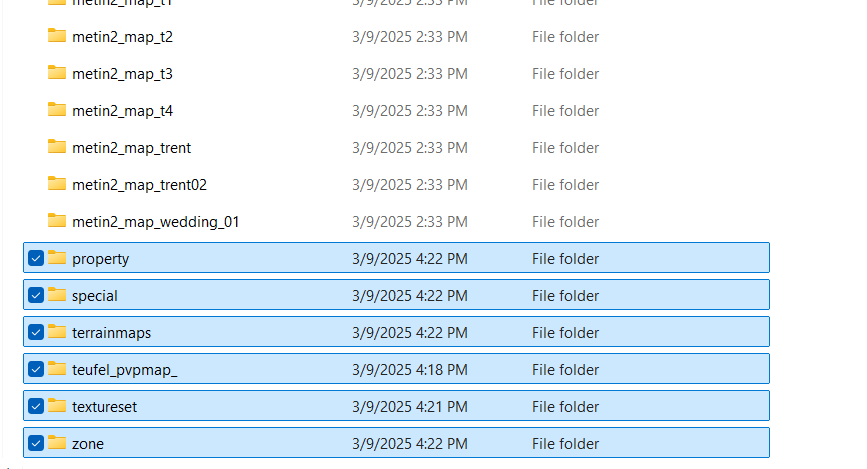Click File folder type for metin2_map_t3

coord(565,74)
